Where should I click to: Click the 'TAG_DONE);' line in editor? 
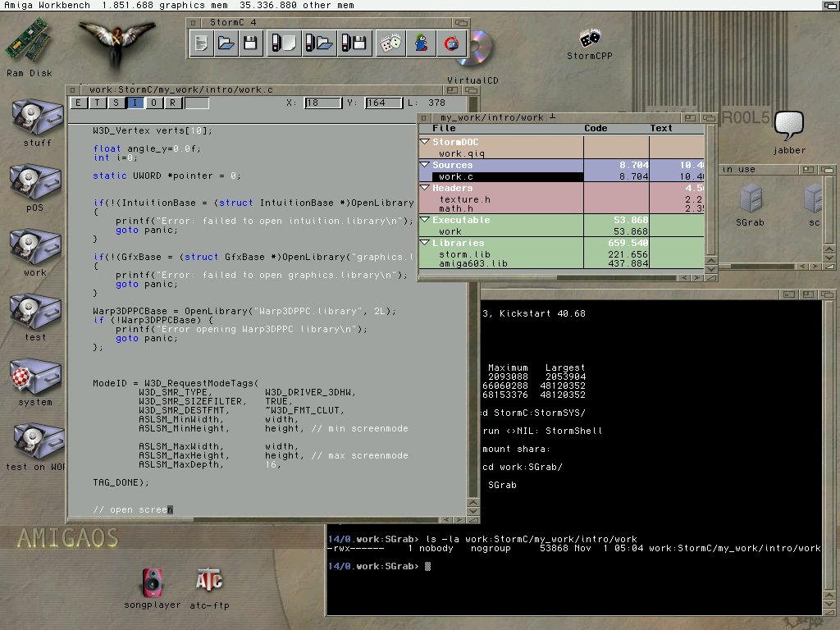click(x=121, y=482)
